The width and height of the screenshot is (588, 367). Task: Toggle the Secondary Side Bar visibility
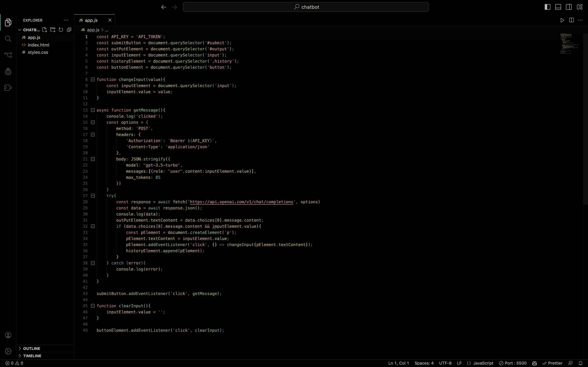pos(569,7)
